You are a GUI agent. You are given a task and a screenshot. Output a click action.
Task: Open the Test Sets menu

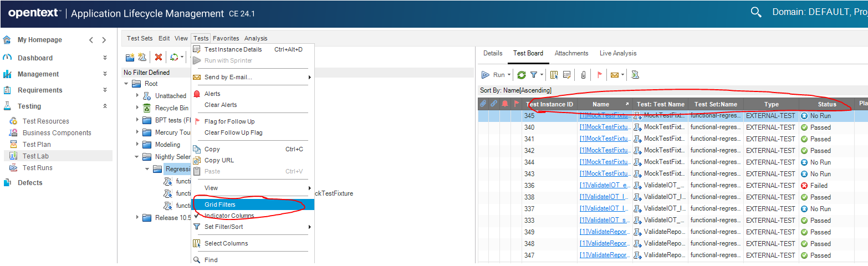(140, 38)
